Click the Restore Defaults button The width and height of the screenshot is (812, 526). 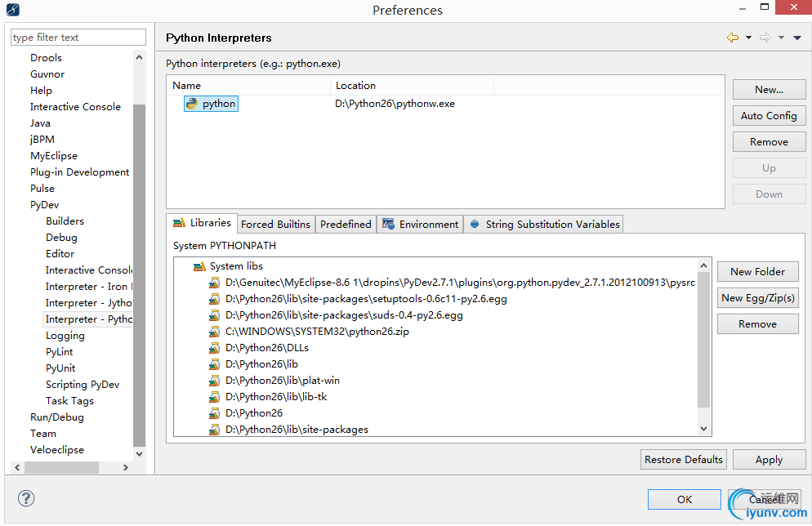click(x=684, y=460)
